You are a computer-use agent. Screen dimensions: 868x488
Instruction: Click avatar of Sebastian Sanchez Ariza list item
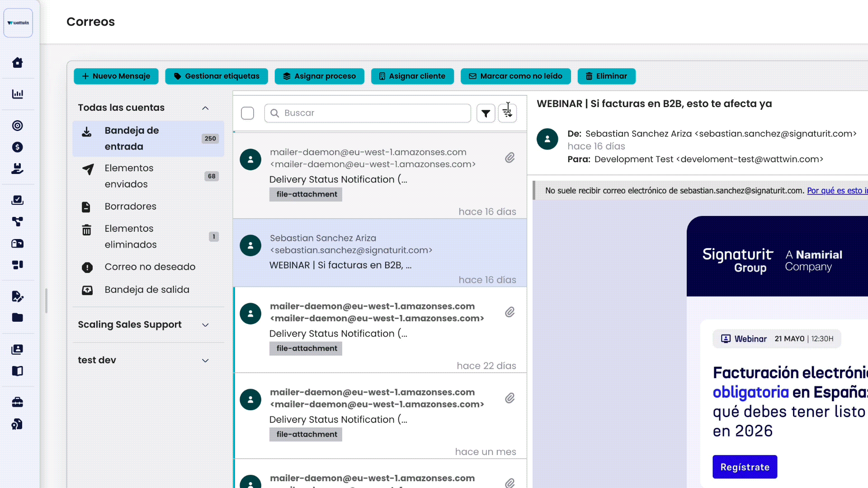tap(250, 245)
